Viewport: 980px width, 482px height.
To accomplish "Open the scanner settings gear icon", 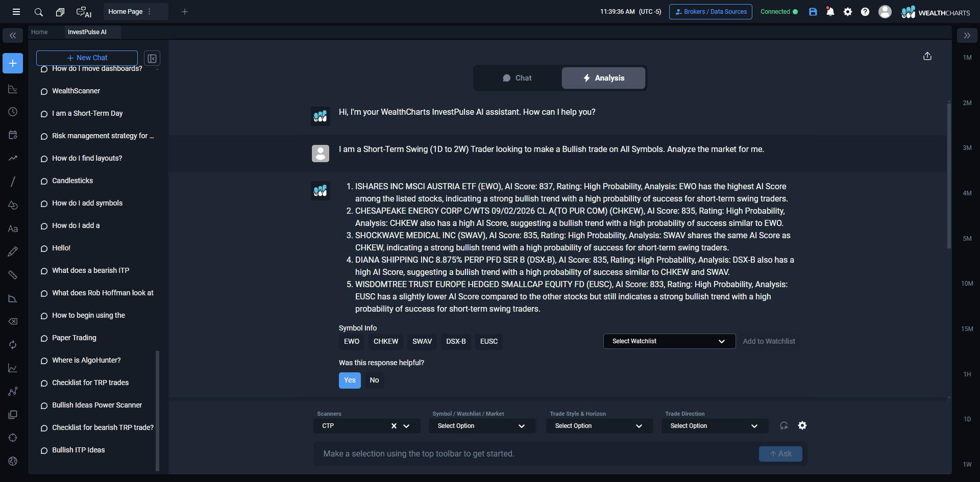I will click(802, 425).
